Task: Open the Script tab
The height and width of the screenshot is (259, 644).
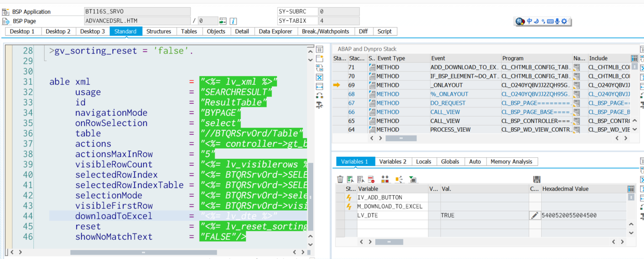Action: (x=384, y=32)
